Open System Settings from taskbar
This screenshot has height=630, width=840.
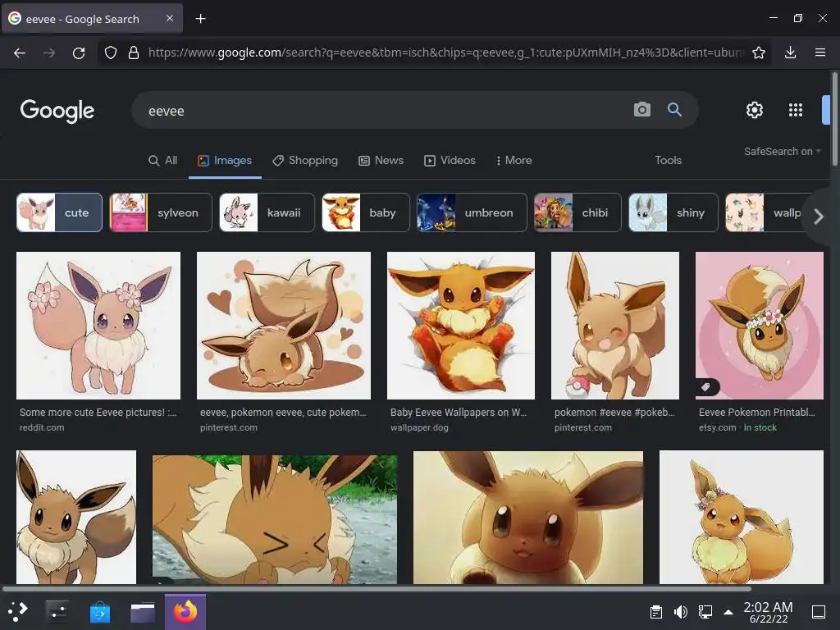click(x=57, y=612)
